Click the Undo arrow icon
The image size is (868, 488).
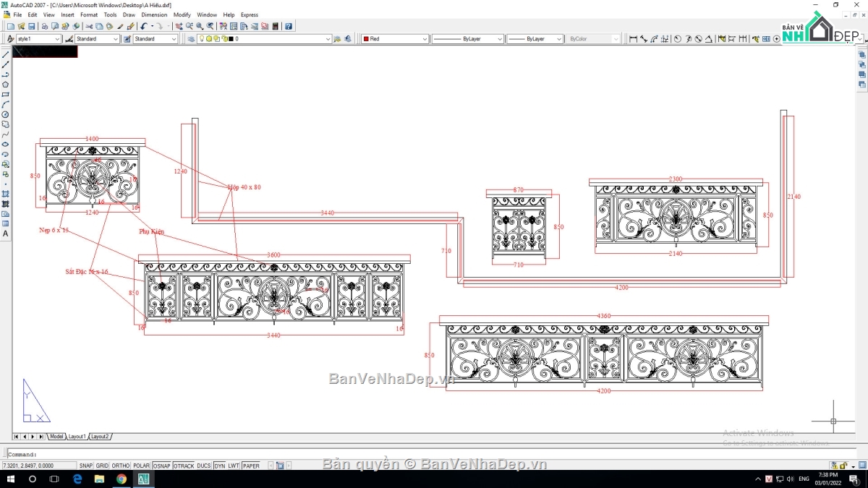144,27
